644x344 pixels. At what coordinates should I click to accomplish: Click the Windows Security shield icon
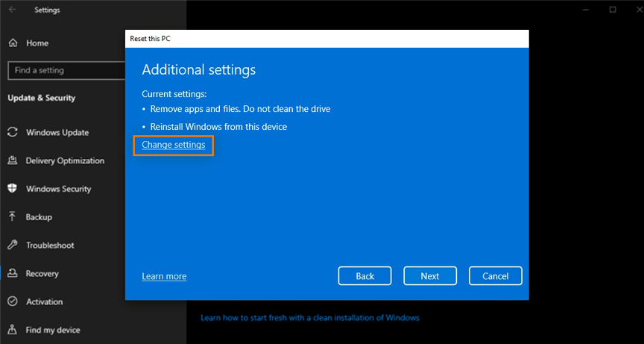[x=13, y=189]
